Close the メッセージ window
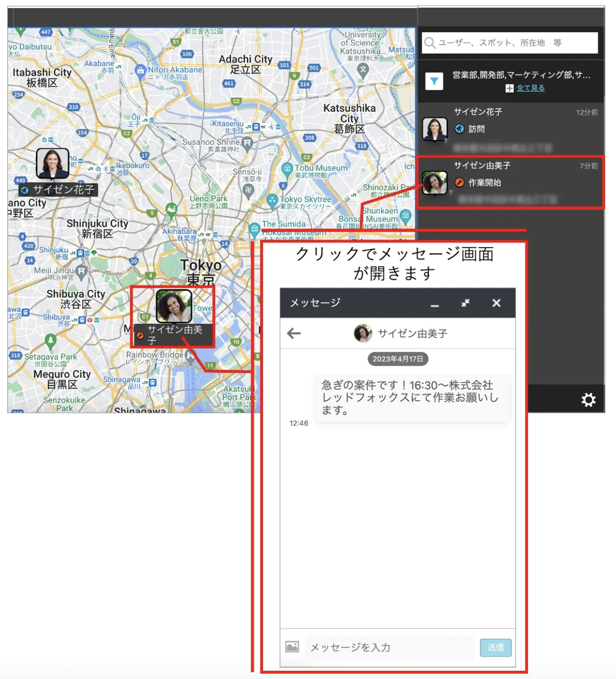The image size is (616, 679). coord(496,303)
